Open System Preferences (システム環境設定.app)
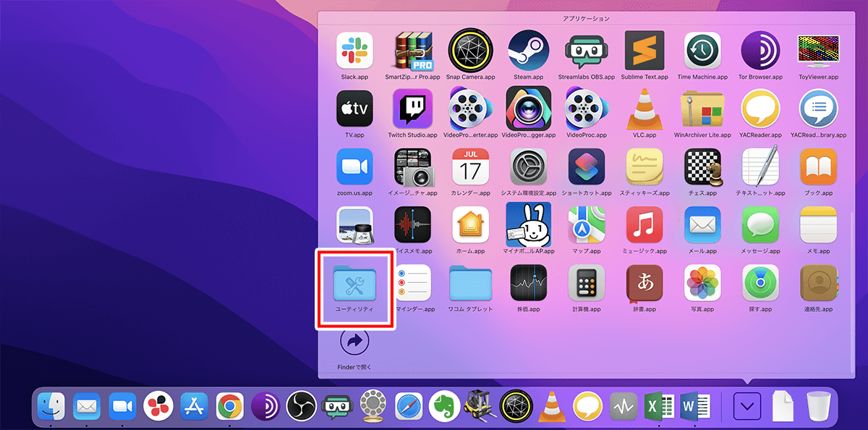 coord(528,167)
